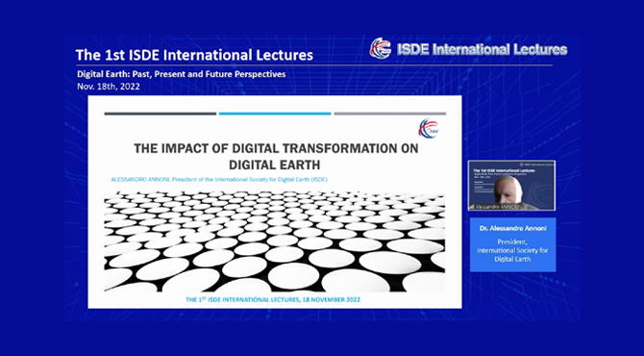
Task: Select the speaker webcam video thumbnail
Action: (511, 186)
